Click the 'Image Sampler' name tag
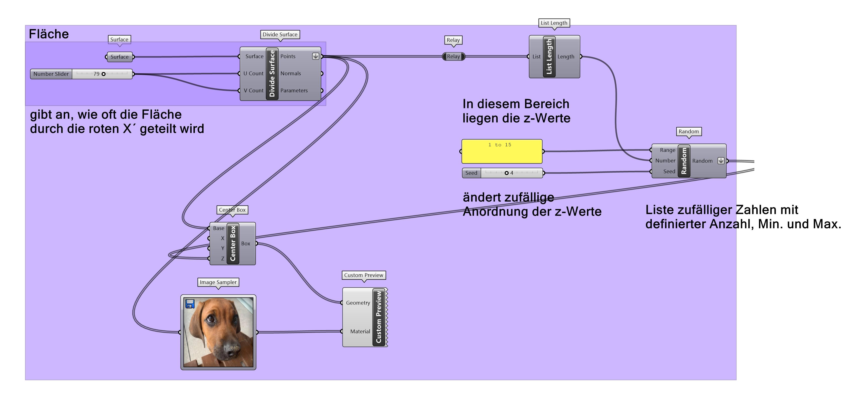This screenshot has width=868, height=405. click(218, 283)
